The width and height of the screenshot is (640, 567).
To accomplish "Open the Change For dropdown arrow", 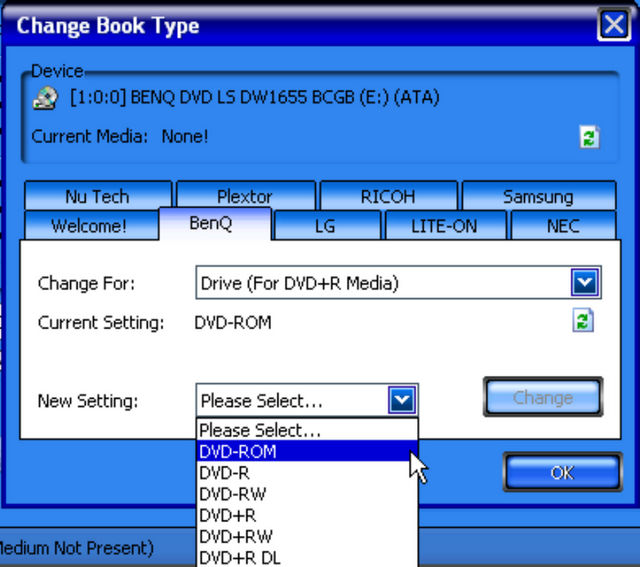I will (585, 282).
